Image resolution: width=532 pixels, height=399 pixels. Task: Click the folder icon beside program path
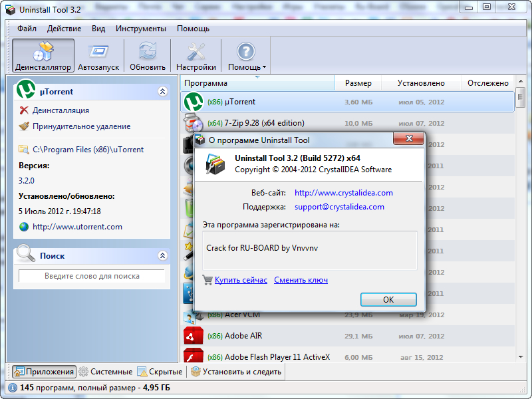(24, 149)
